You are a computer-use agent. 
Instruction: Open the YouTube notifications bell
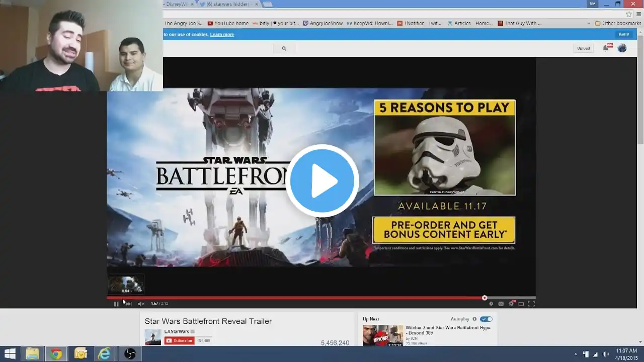(606, 48)
